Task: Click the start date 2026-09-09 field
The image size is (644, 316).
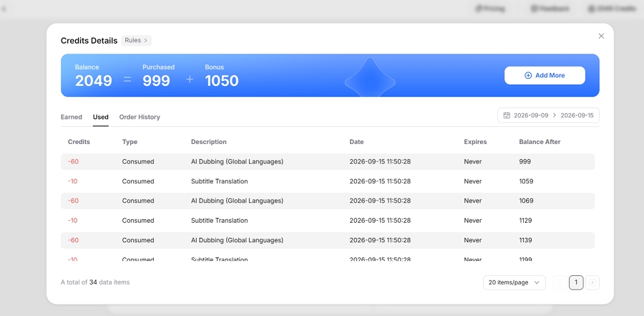Action: (531, 115)
